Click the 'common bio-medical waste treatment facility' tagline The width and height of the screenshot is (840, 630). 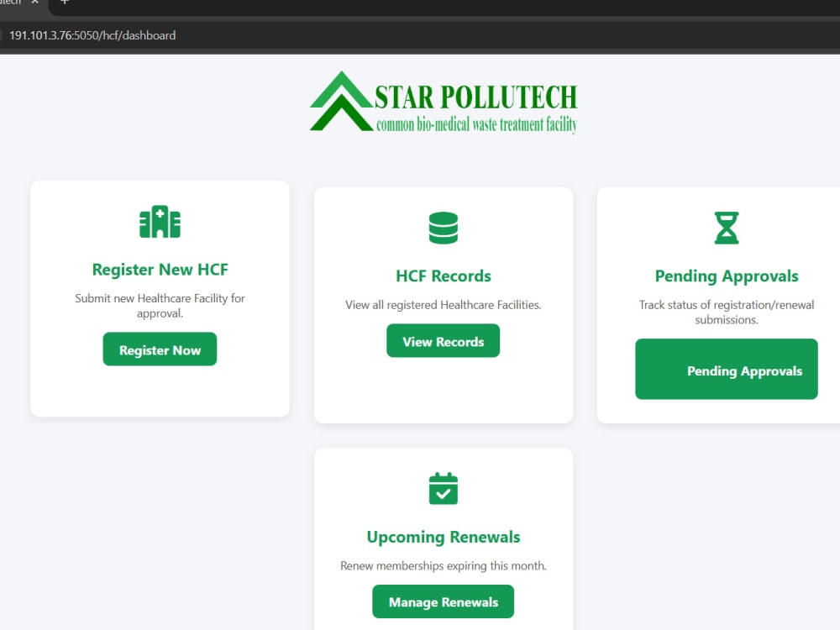pos(476,124)
